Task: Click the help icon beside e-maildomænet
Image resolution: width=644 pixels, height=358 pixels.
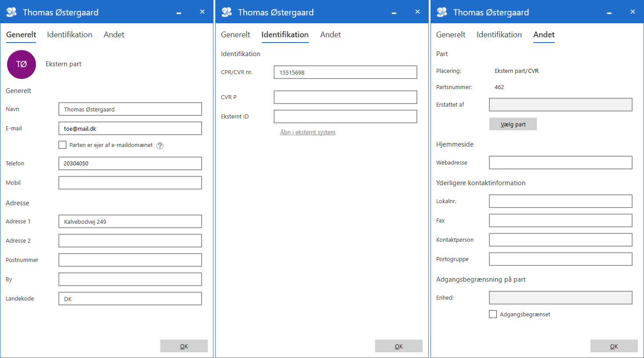Action: (x=160, y=146)
